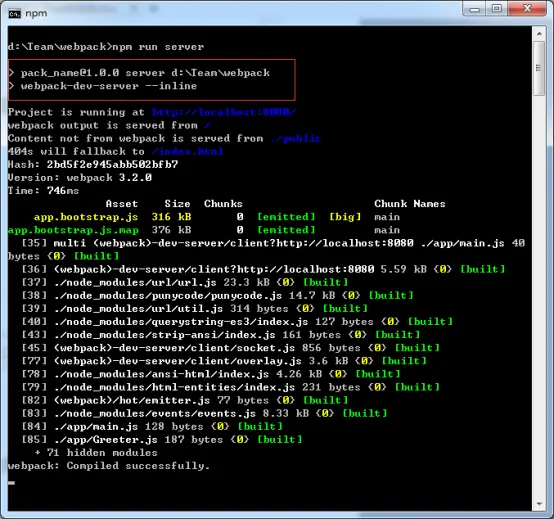Click the Chunks column header
The image size is (554, 519).
click(x=223, y=204)
